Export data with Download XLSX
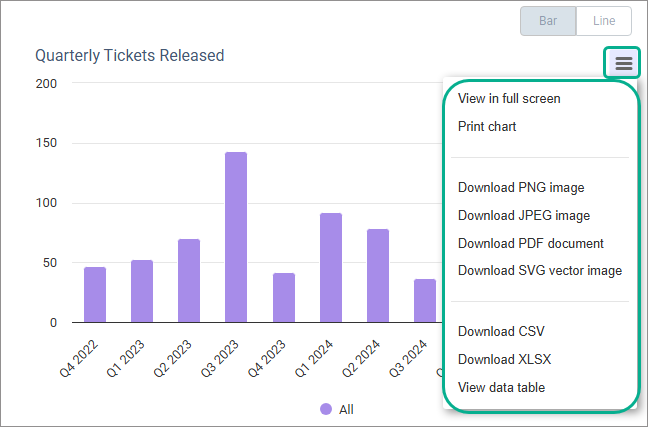This screenshot has width=648, height=427. pyautogui.click(x=504, y=359)
